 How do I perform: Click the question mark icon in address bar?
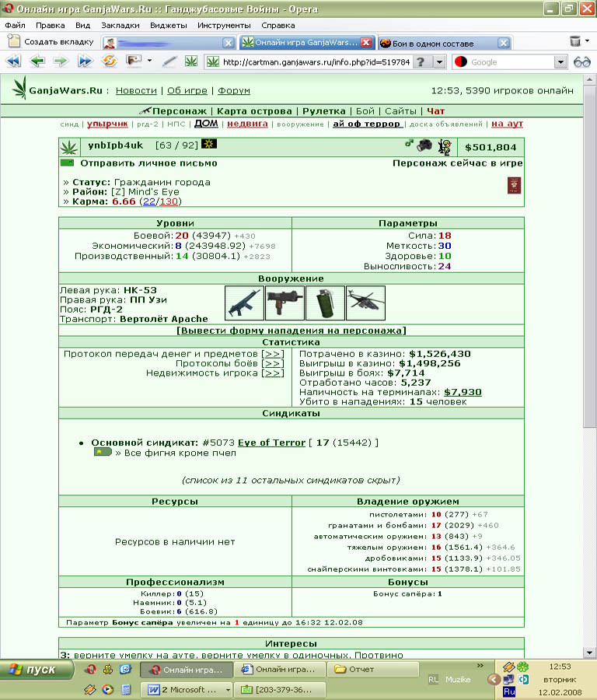point(421,62)
